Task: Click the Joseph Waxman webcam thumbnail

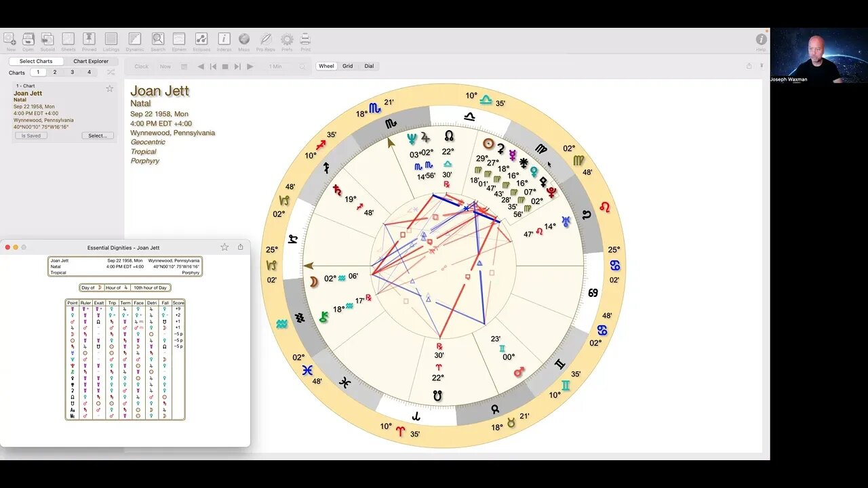Action: pyautogui.click(x=819, y=56)
